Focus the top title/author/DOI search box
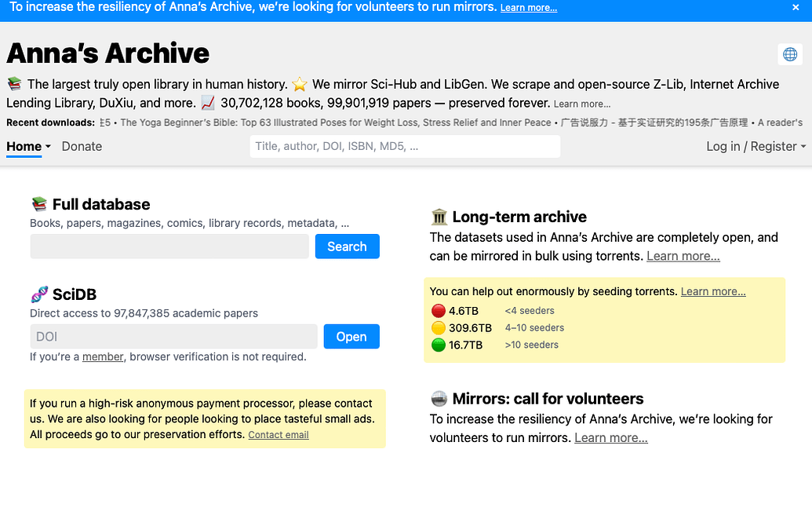This screenshot has height=526, width=812. pos(405,147)
